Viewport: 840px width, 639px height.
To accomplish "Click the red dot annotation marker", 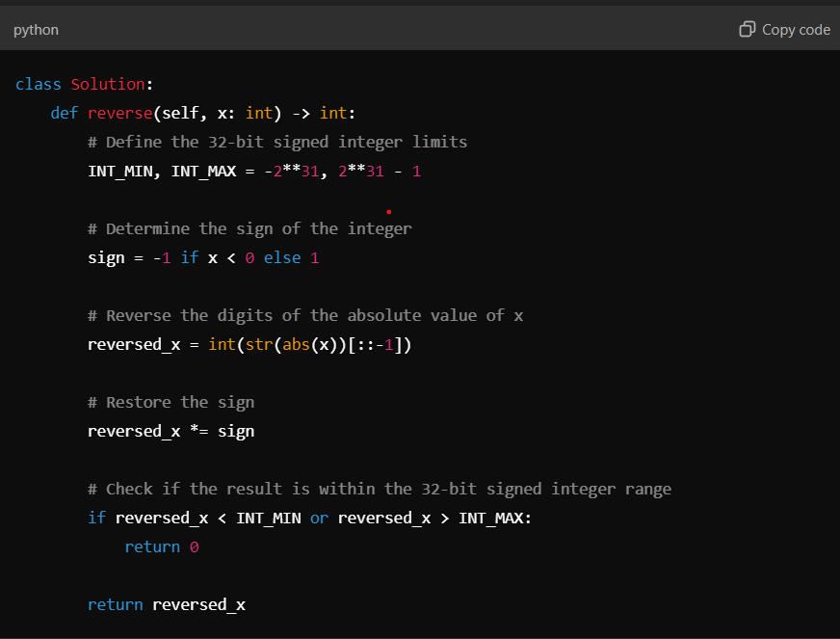I will tap(389, 211).
